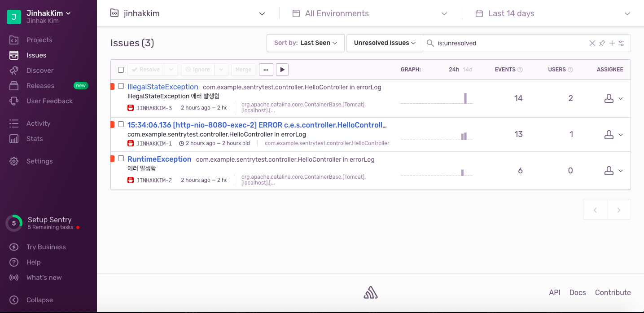The height and width of the screenshot is (313, 644).
Task: Enable real-time updates play button
Action: pos(282,70)
